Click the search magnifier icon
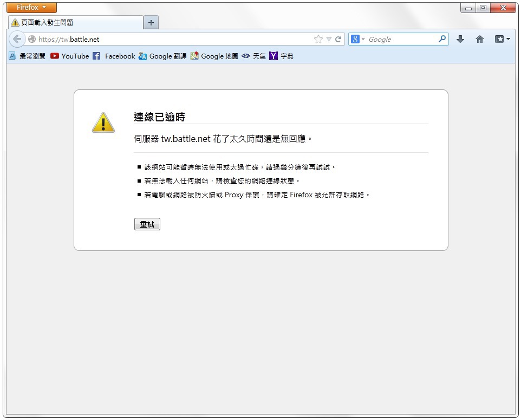The width and height of the screenshot is (521, 420). click(442, 39)
